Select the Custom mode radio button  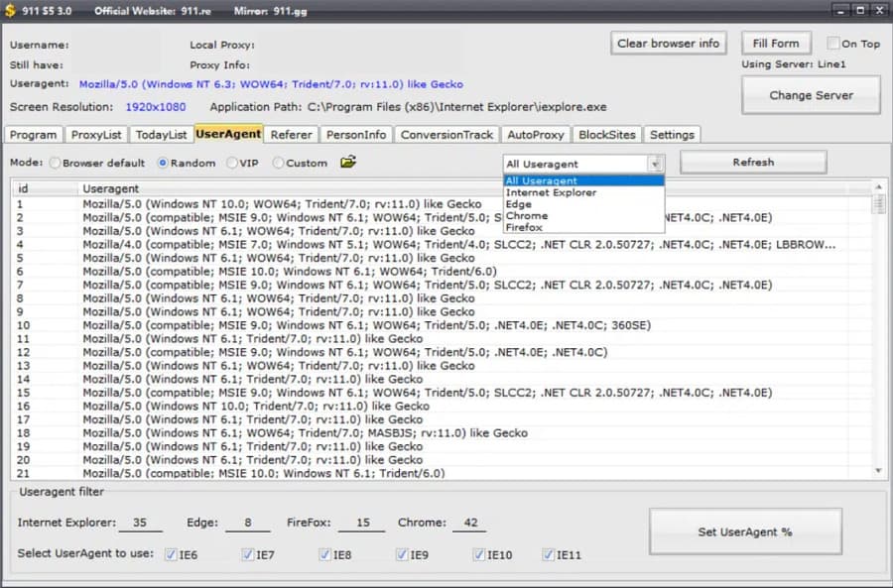pyautogui.click(x=278, y=163)
